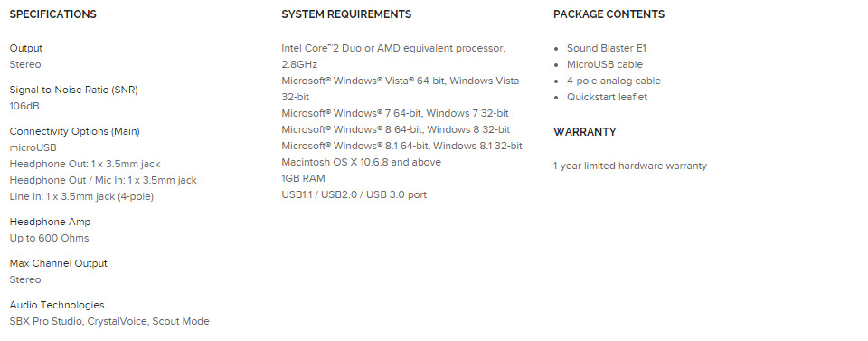Screen dimensions: 868x341
Task: Select the Signal-to-Noise Ratio (SNR) label
Action: coord(73,90)
